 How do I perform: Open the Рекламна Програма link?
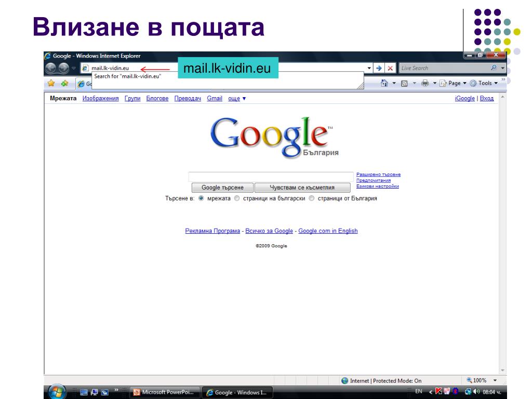point(212,231)
